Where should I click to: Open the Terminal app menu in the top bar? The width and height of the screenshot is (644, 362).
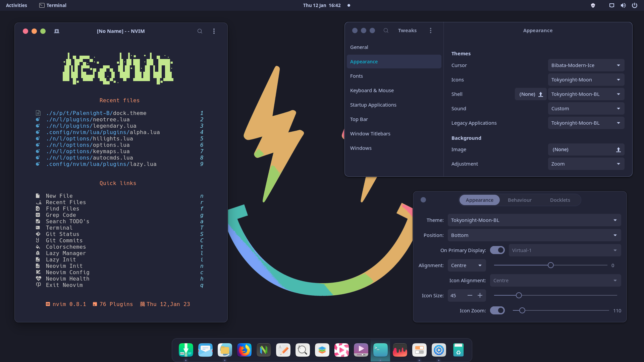[53, 5]
